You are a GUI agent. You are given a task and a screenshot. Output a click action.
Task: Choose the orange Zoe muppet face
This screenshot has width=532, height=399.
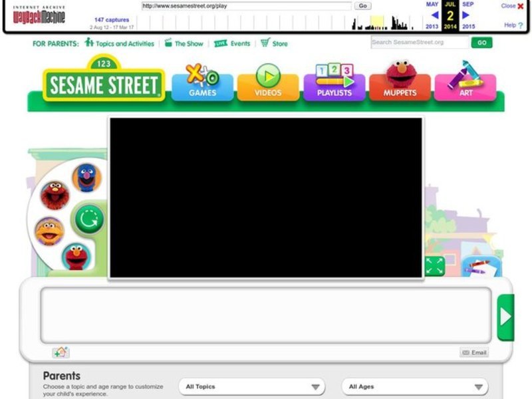coord(49,231)
